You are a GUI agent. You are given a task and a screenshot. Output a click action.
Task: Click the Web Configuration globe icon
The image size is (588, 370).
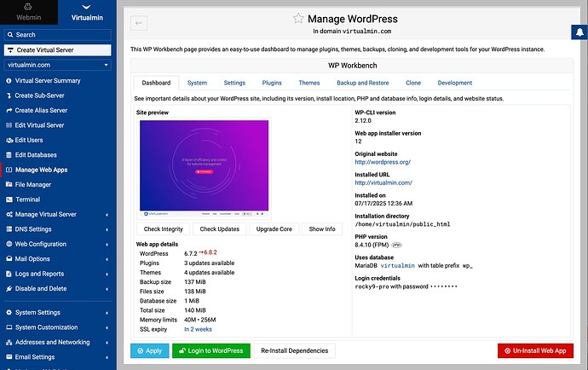pyautogui.click(x=9, y=244)
